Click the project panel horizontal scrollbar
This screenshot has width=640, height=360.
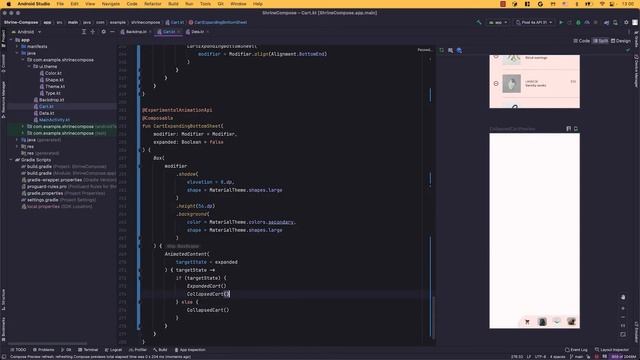48,344
